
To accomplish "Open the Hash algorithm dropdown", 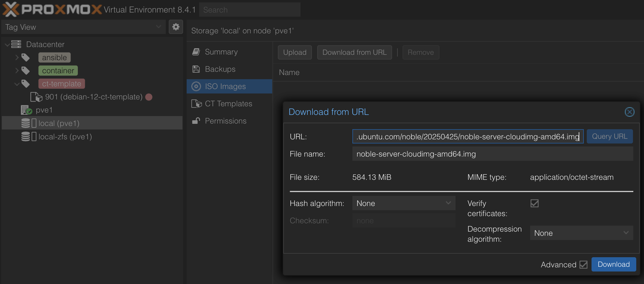I will coord(403,203).
